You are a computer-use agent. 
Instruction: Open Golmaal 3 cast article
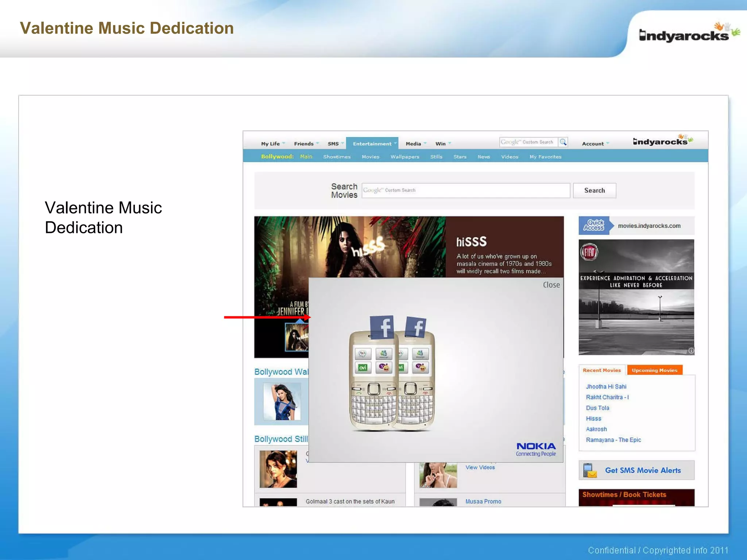(350, 501)
